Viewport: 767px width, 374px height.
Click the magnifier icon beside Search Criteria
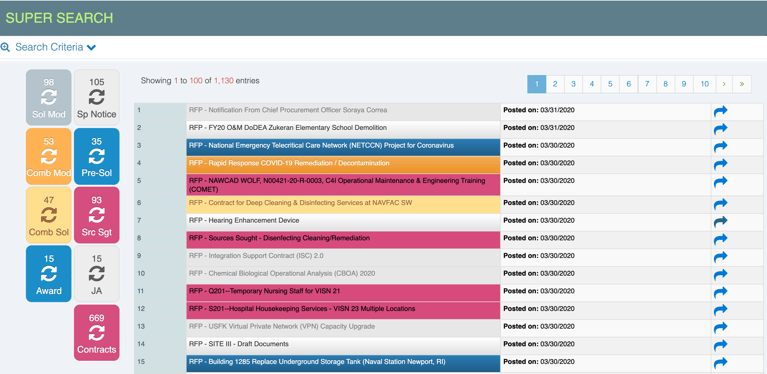5,47
